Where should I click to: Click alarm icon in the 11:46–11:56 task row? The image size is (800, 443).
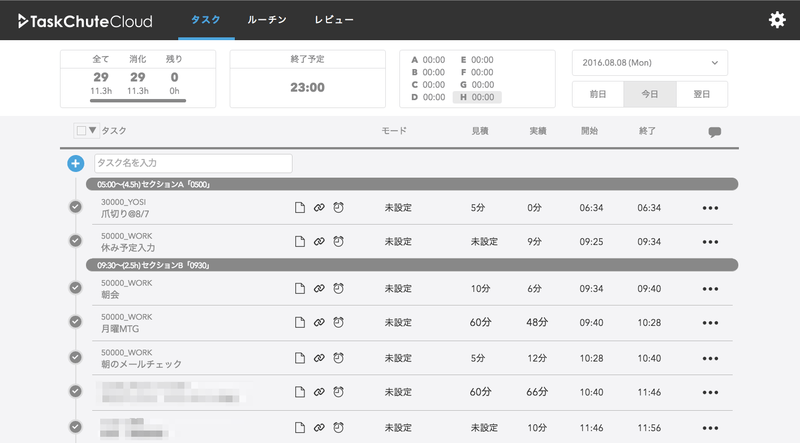pos(338,427)
